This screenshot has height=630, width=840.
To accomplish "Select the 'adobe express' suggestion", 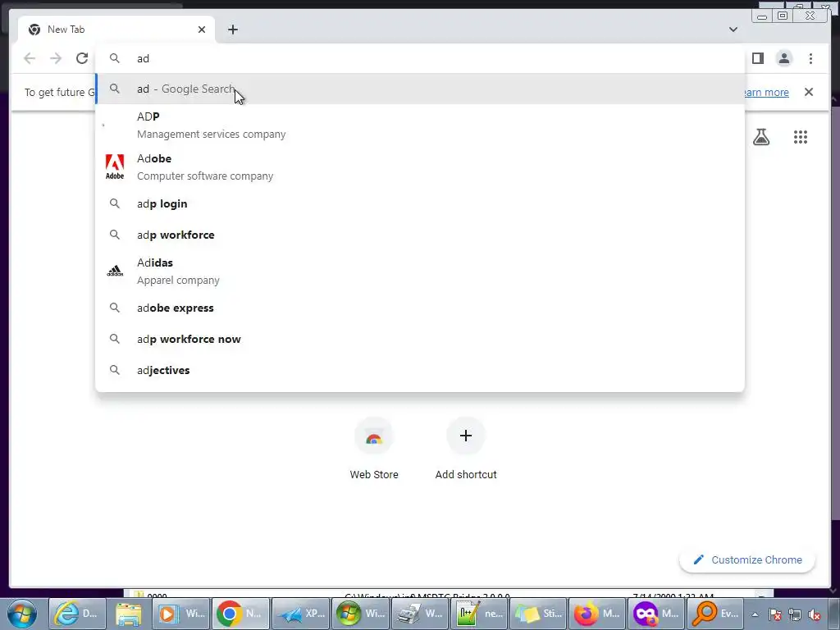I will point(420,308).
